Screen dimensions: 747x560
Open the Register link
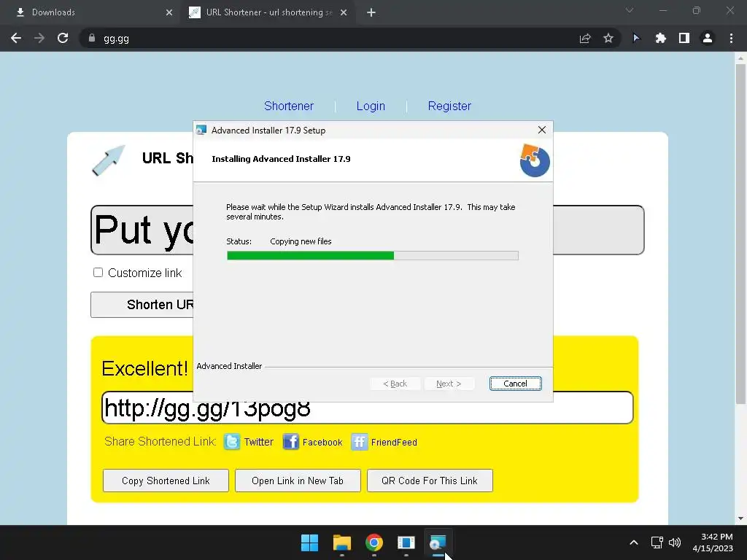[x=449, y=106]
